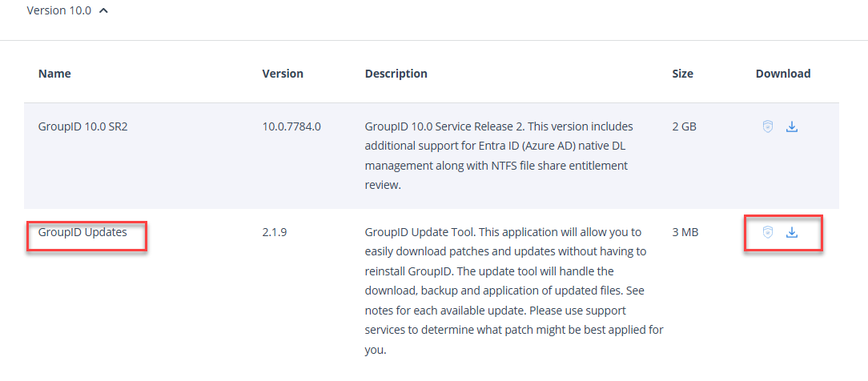Click version number 2.1.9
Screen dimensions: 868x381
275,233
